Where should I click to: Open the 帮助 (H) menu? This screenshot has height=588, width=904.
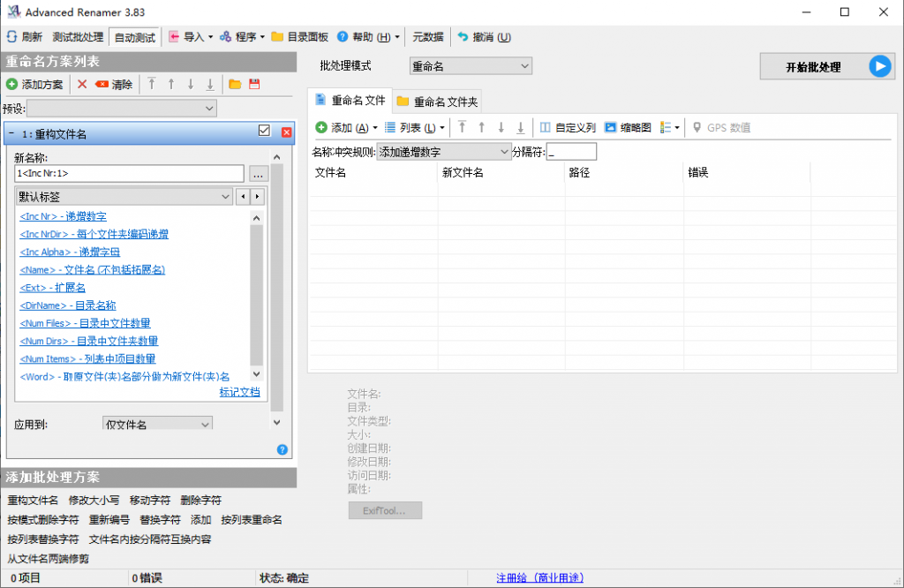point(368,37)
